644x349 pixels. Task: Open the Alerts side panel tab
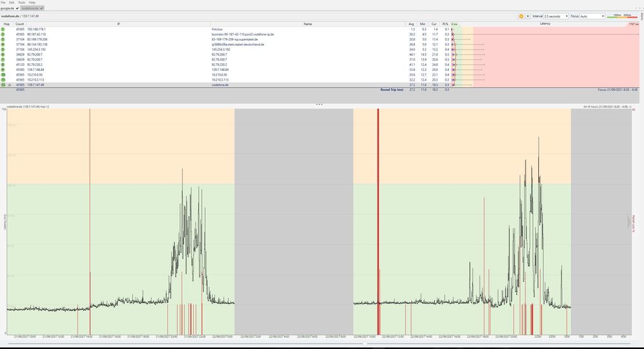pos(641,16)
